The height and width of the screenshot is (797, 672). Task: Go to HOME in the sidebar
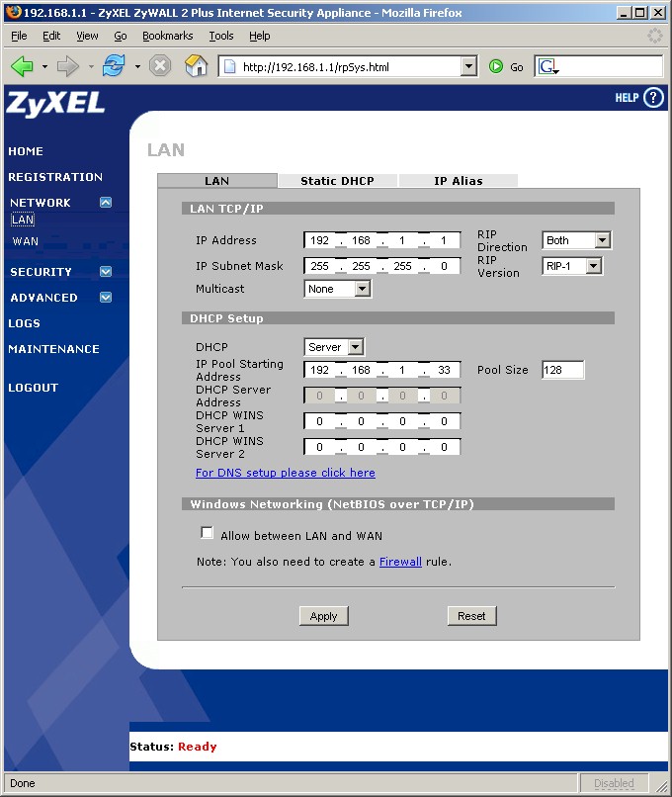(x=26, y=151)
